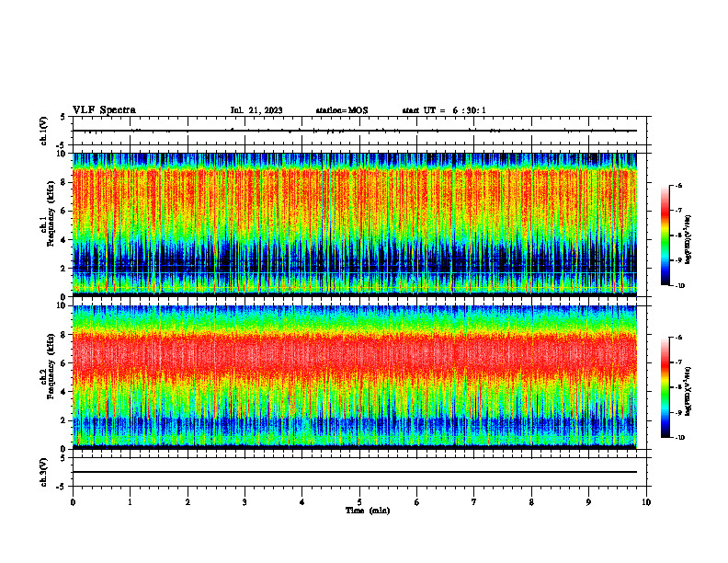Screen dimensions: 728x563
Task: Click the ch.1 colorbar 'log(PSD)' label
Action: 688,240
